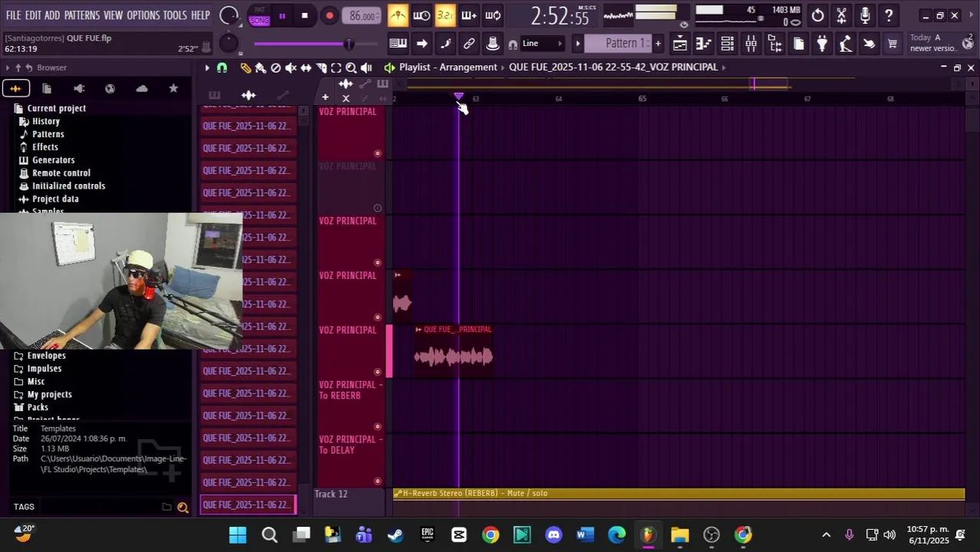The width and height of the screenshot is (980, 552).
Task: Open the playlist options arrow menu
Action: pos(206,68)
